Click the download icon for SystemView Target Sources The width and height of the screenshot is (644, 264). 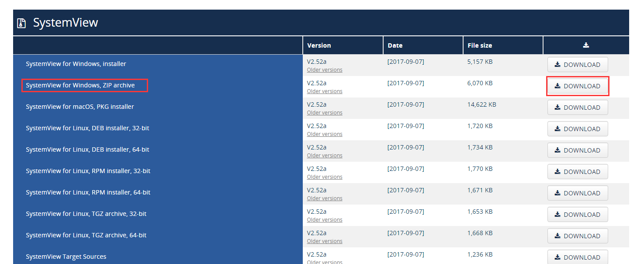tap(557, 257)
